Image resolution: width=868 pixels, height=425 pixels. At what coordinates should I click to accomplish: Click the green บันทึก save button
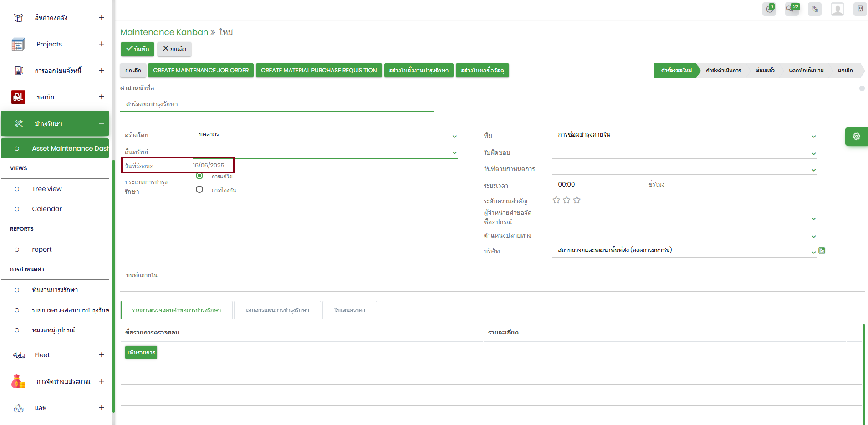coord(138,49)
